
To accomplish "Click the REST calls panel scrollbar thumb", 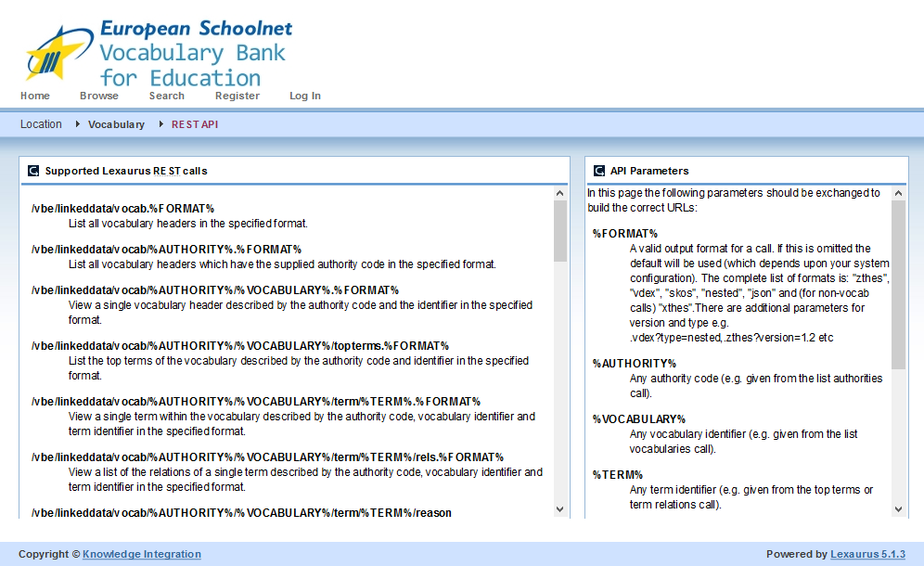I will coord(560,231).
